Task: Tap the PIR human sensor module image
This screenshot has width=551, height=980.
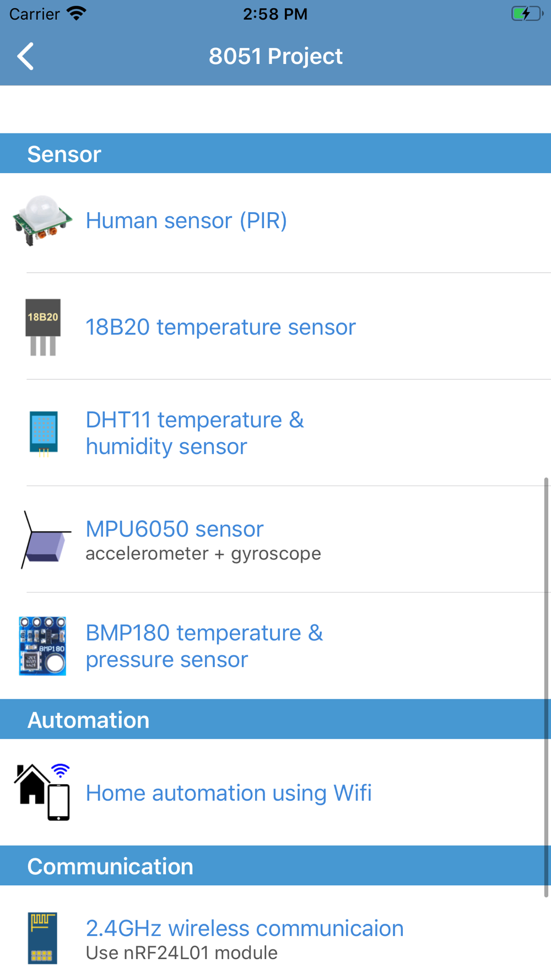Action: tap(42, 220)
